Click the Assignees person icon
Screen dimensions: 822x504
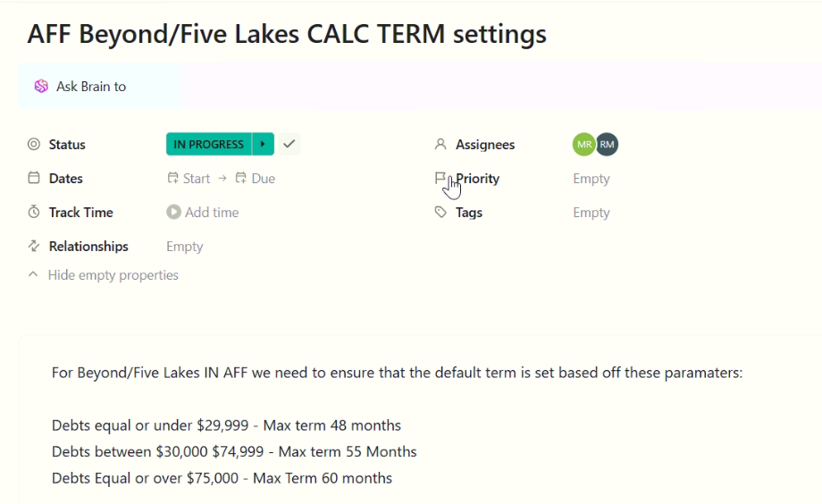(440, 145)
